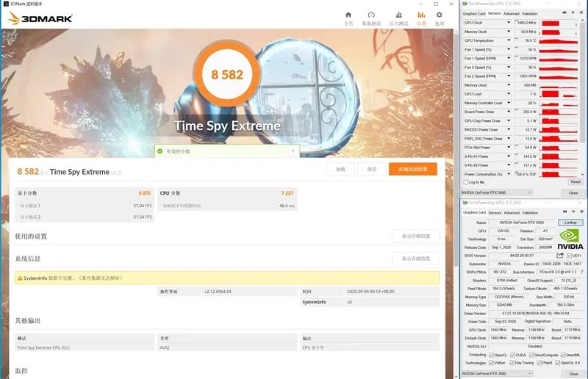The width and height of the screenshot is (588, 379).
Task: Open the stress tests (压力测试) section icon
Action: [398, 15]
